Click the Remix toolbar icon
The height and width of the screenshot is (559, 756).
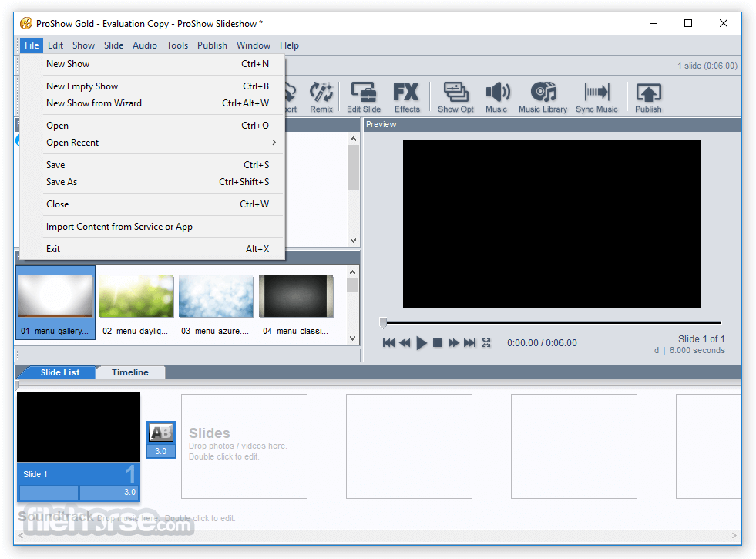click(x=321, y=97)
